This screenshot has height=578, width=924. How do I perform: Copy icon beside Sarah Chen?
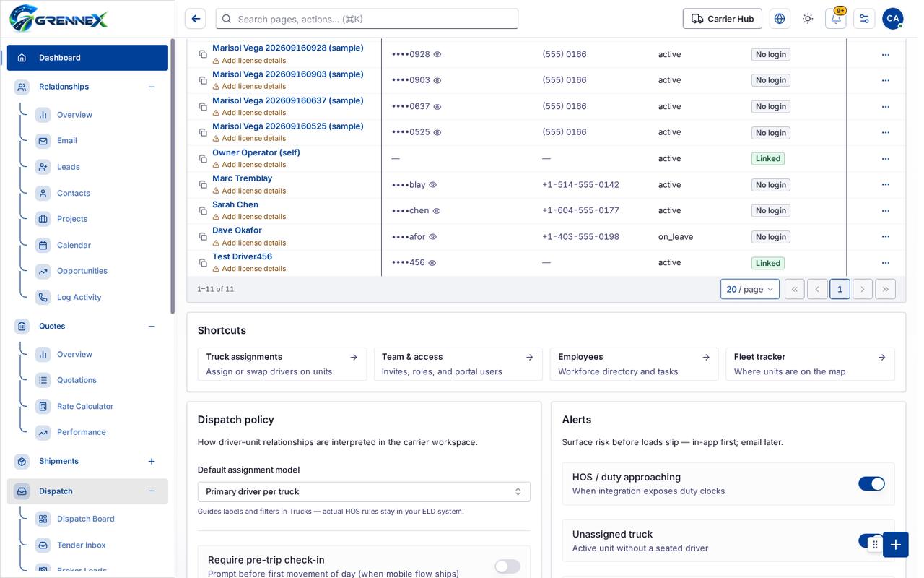pos(203,211)
